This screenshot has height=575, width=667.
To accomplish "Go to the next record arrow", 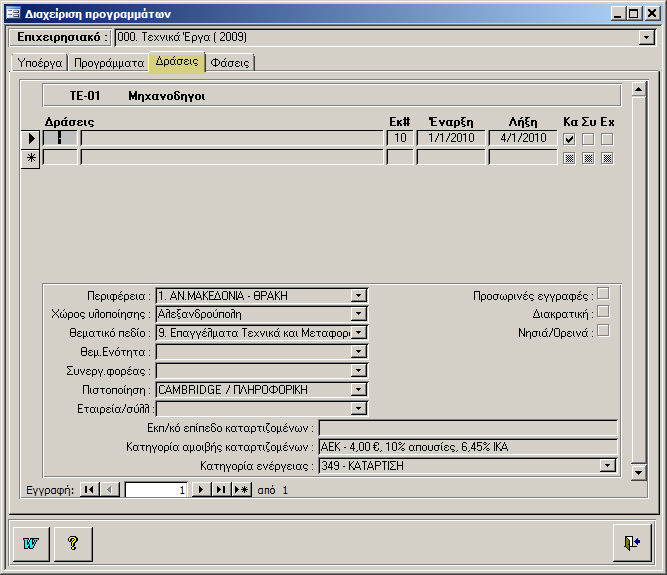I will pos(200,490).
